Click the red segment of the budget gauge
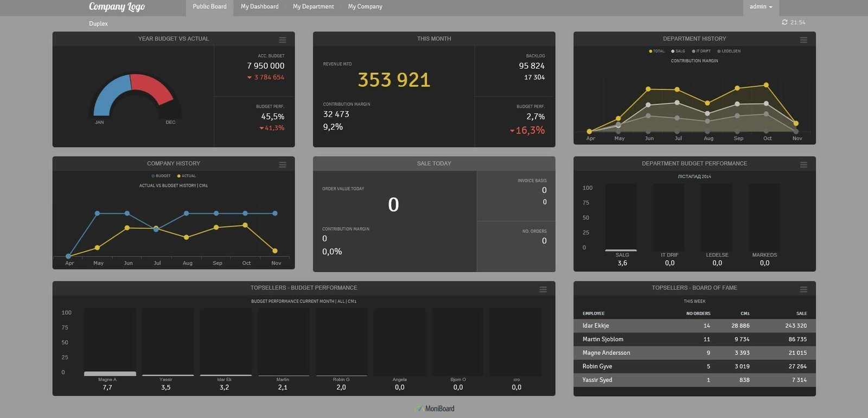Viewport: 868px width, 418px height. point(154,87)
